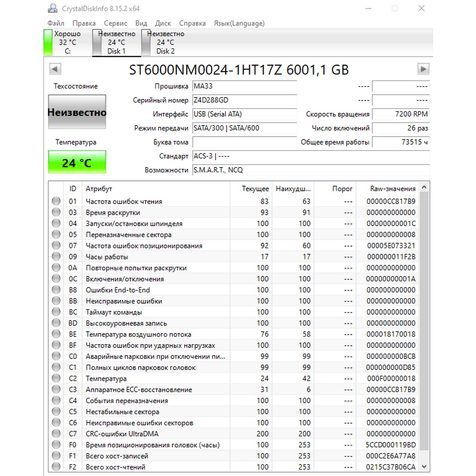Click the Серийный номер field Z4D288GD
The image size is (476, 476).
coord(245,100)
